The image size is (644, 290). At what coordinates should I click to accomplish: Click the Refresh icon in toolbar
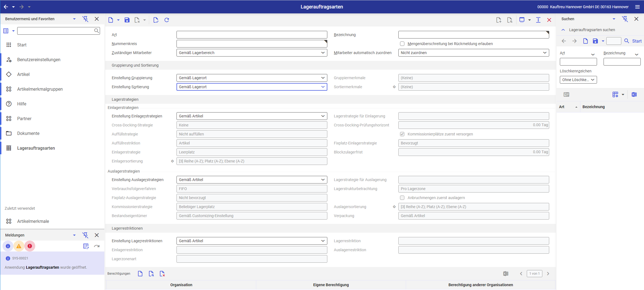(x=167, y=20)
